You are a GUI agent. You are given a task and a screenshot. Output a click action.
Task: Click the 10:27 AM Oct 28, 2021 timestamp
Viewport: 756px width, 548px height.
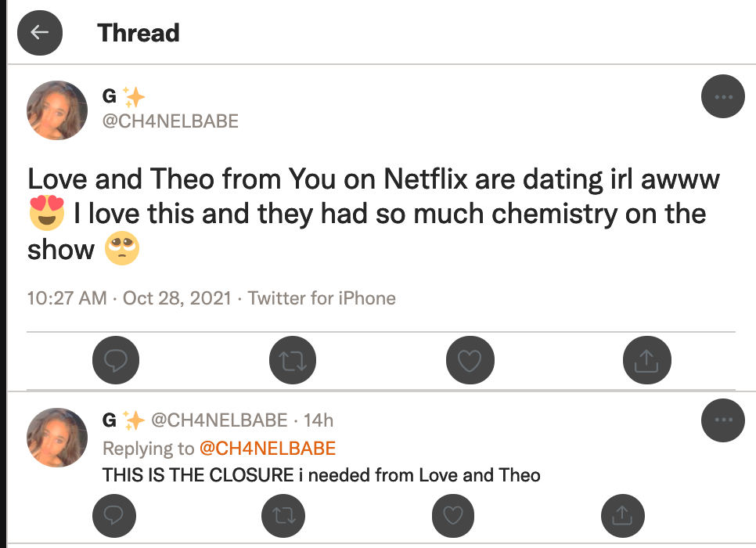pyautogui.click(x=129, y=298)
